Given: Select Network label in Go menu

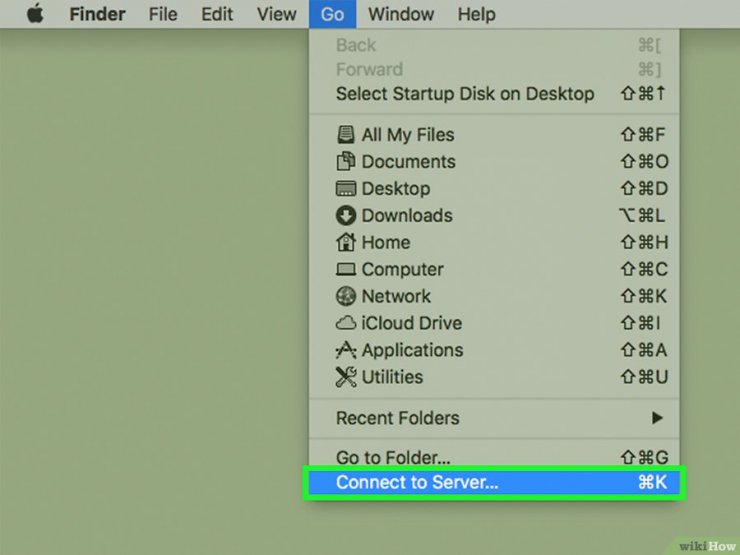Looking at the screenshot, I should click(x=396, y=296).
